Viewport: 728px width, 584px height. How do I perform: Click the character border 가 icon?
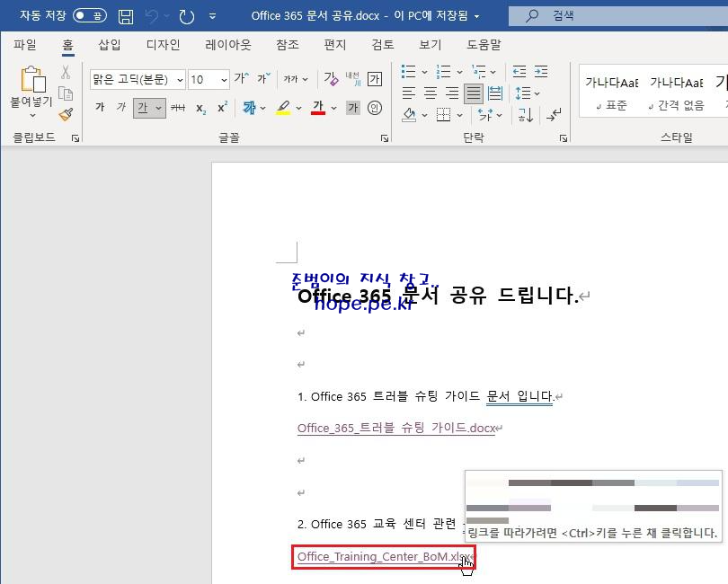click(374, 79)
